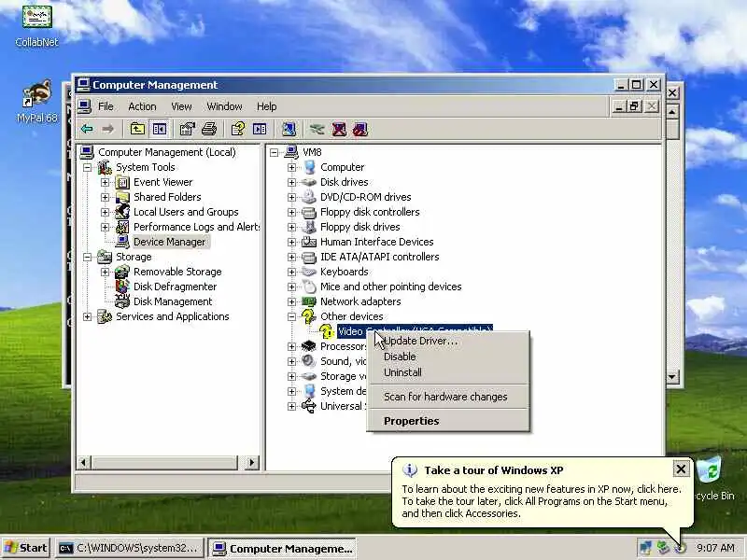Open the Action menu

click(142, 106)
